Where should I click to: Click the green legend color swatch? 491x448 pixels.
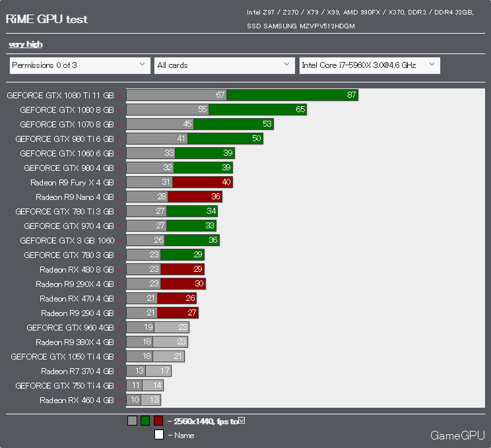(145, 421)
